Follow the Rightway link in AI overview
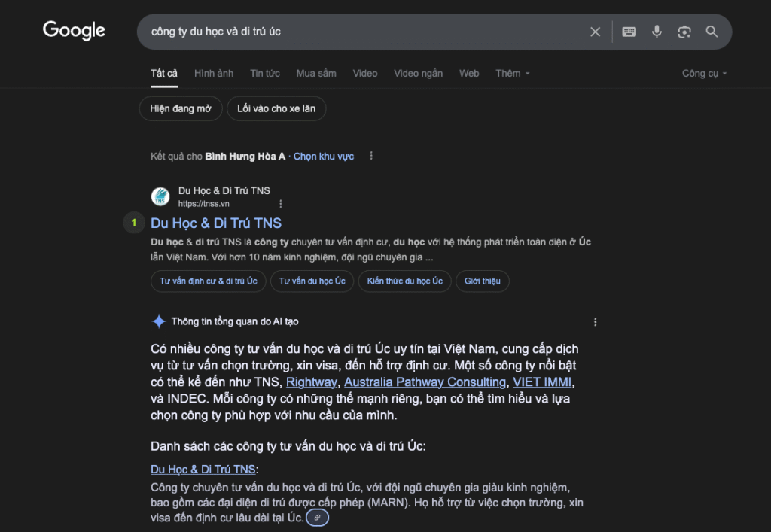The image size is (771, 532). (312, 382)
